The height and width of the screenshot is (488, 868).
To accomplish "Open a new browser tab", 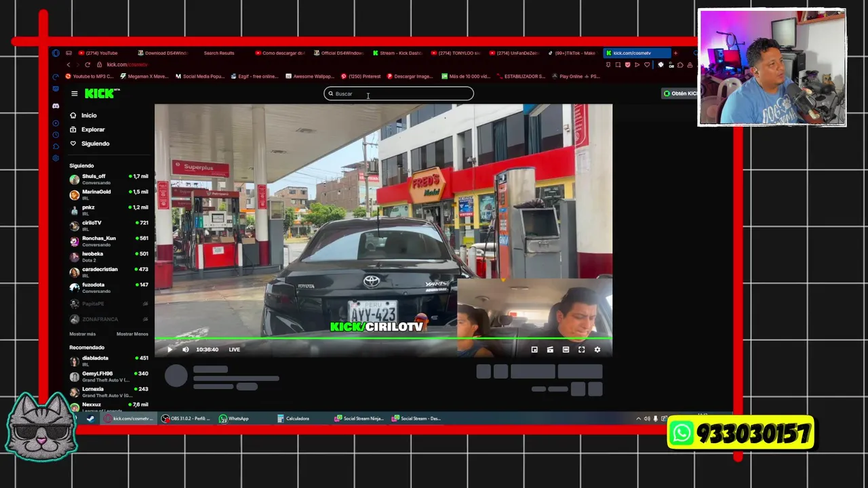I will [x=675, y=53].
